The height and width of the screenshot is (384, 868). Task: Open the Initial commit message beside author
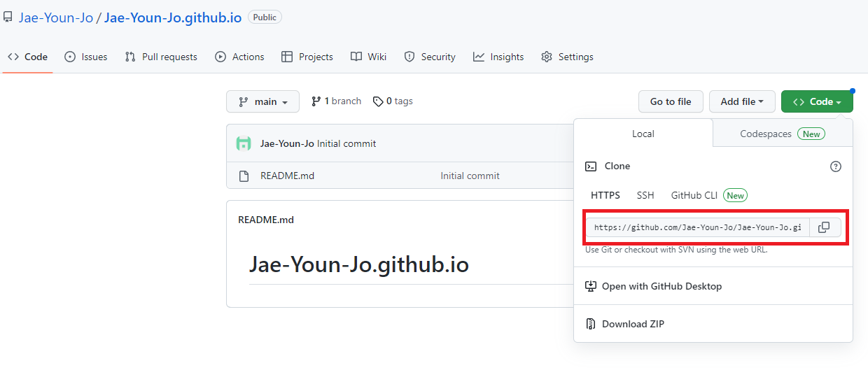pyautogui.click(x=346, y=143)
